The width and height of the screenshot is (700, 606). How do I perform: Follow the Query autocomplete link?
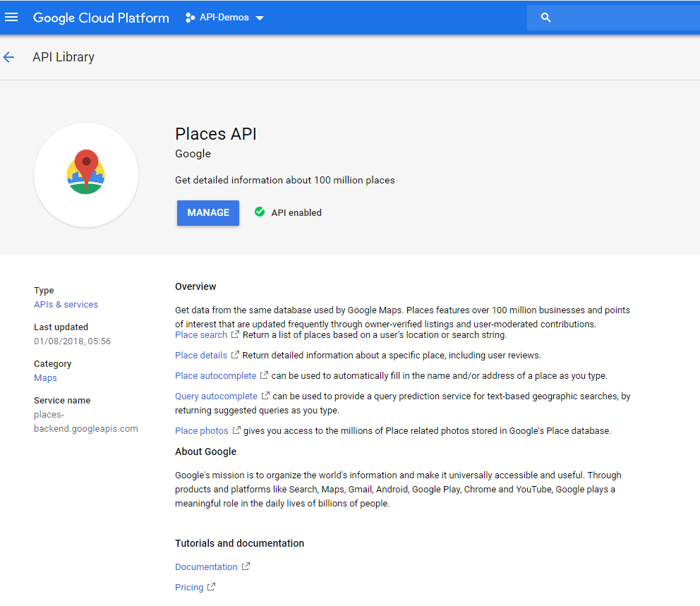[216, 396]
